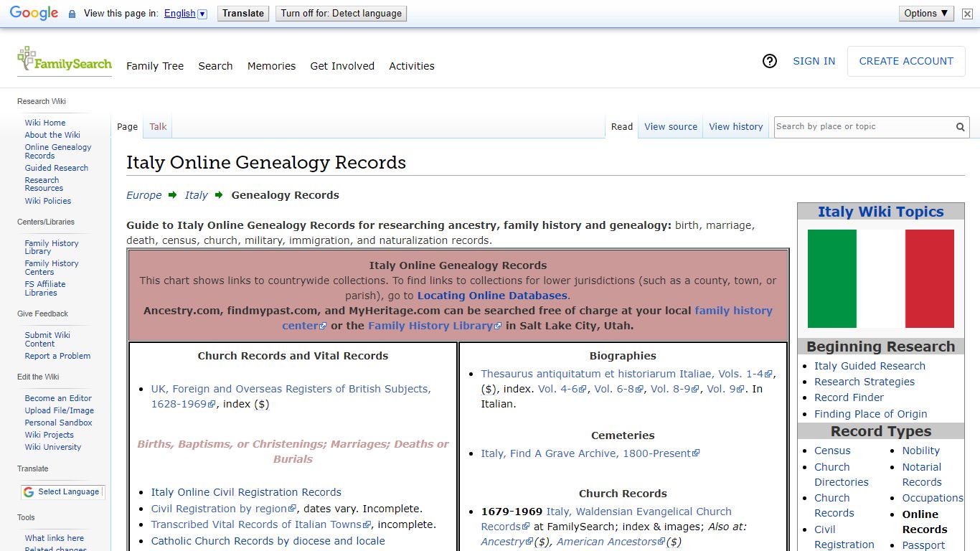The height and width of the screenshot is (551, 980).
Task: Open Upload File/Image
Action: click(x=60, y=410)
